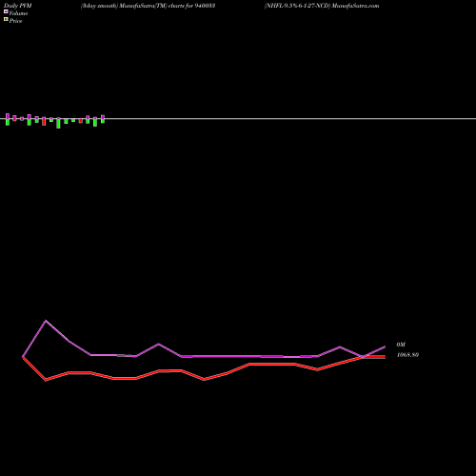
Task: Click the tallest green bar in the histogram
Action: coord(58,123)
